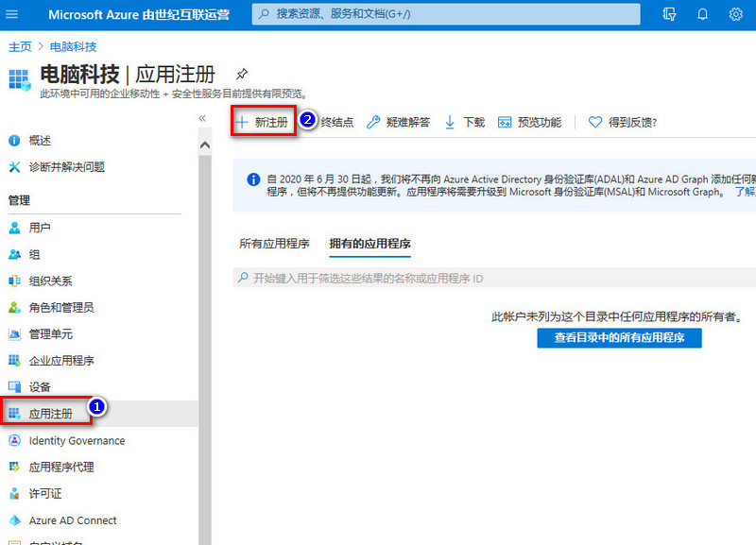This screenshot has width=756, height=545.
Task: Open the notifications bell
Action: click(x=702, y=14)
